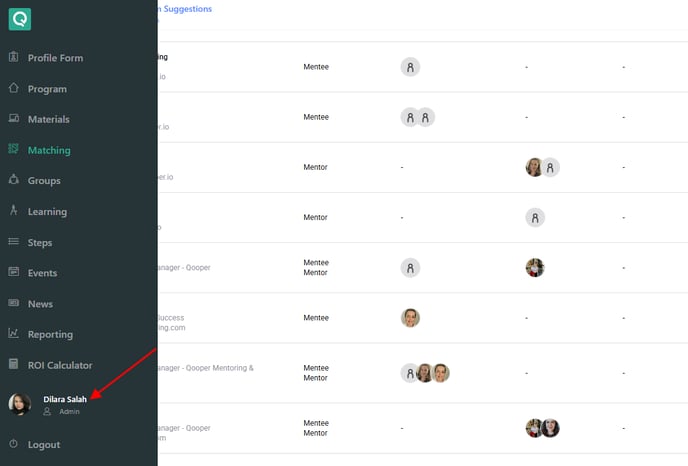Click the Groups sidebar icon

pyautogui.click(x=14, y=181)
